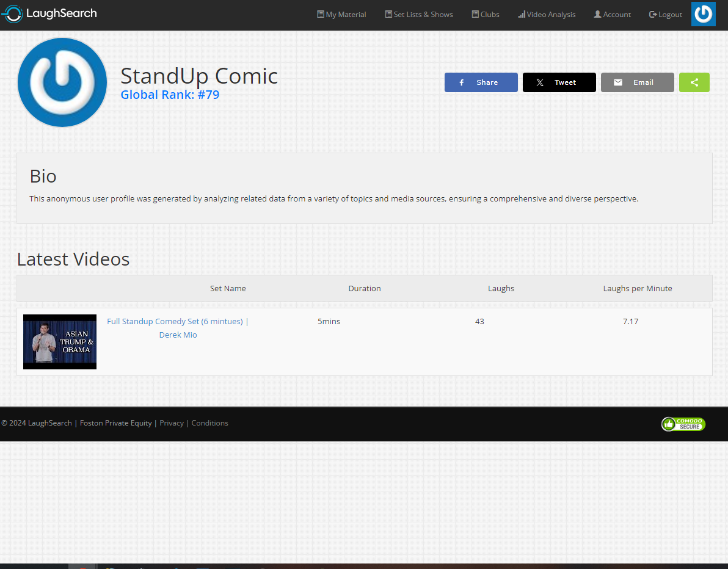Open the Clubs menu item

point(486,15)
